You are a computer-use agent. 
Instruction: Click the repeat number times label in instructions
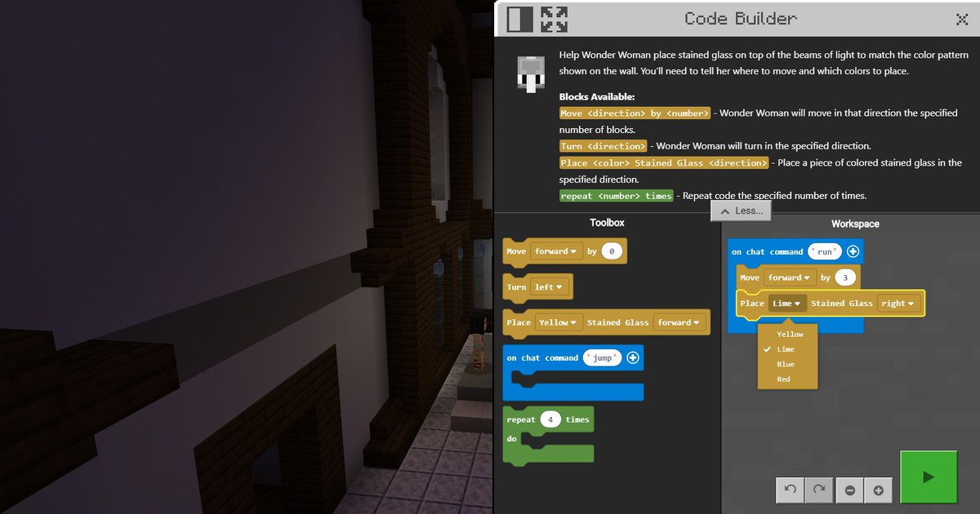pyautogui.click(x=617, y=196)
